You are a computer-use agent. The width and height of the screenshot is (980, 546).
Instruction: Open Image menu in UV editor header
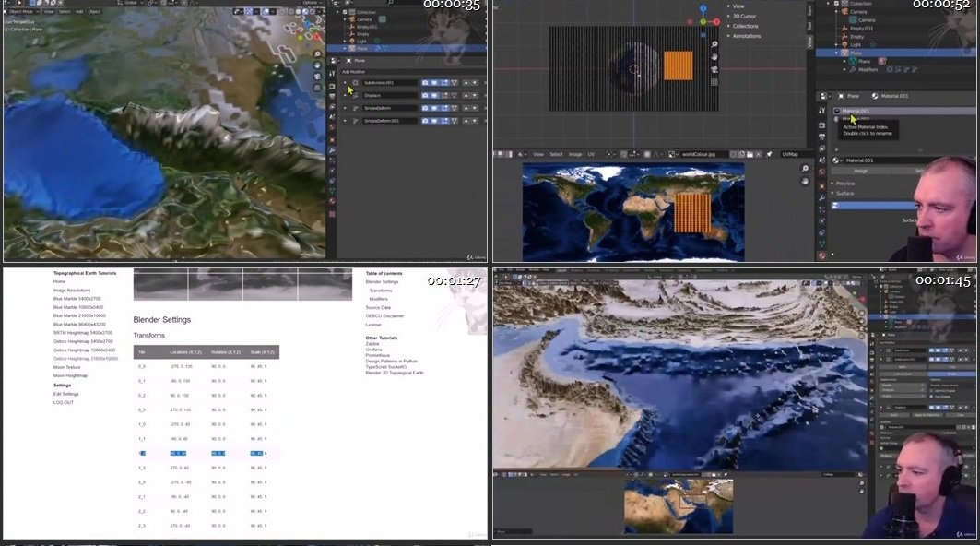click(x=575, y=154)
